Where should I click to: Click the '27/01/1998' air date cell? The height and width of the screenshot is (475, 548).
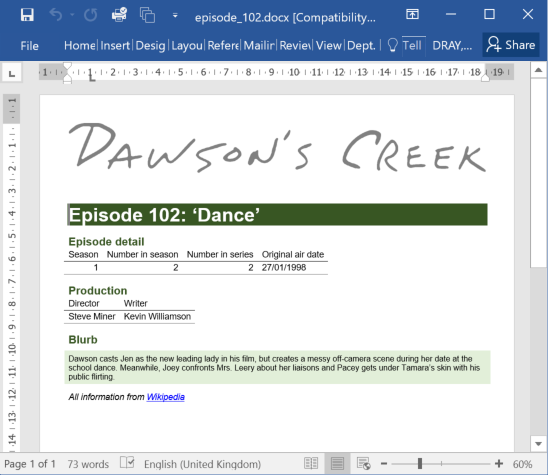coord(284,267)
